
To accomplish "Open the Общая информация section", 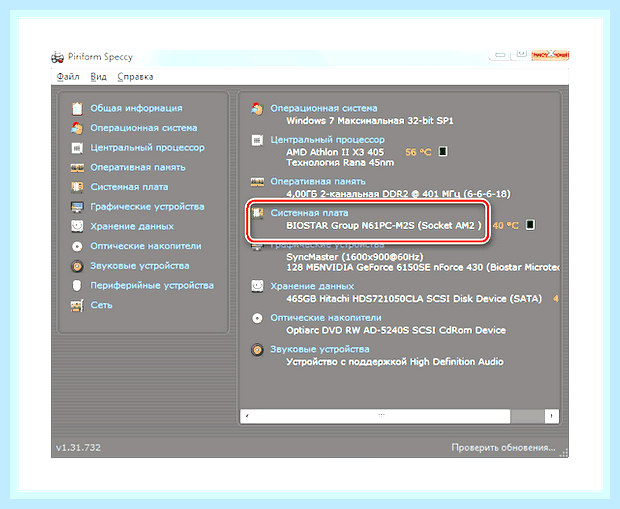I will point(136,108).
